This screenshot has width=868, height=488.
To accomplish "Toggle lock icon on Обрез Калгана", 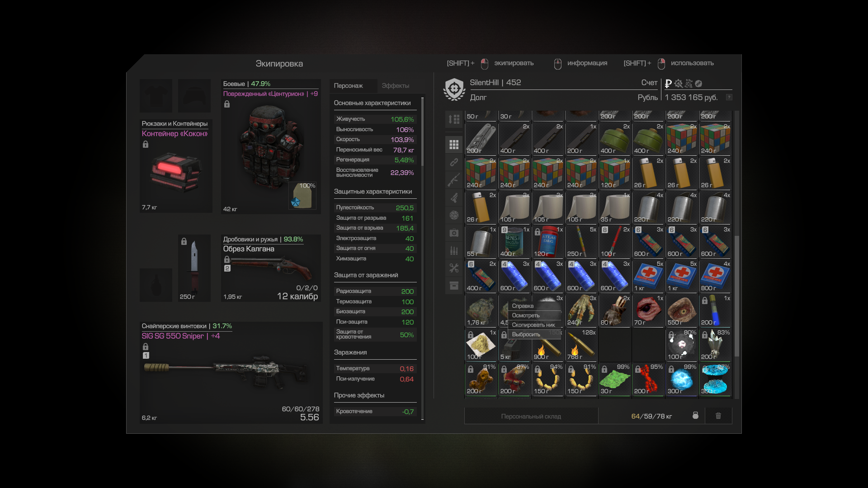I will point(227,259).
